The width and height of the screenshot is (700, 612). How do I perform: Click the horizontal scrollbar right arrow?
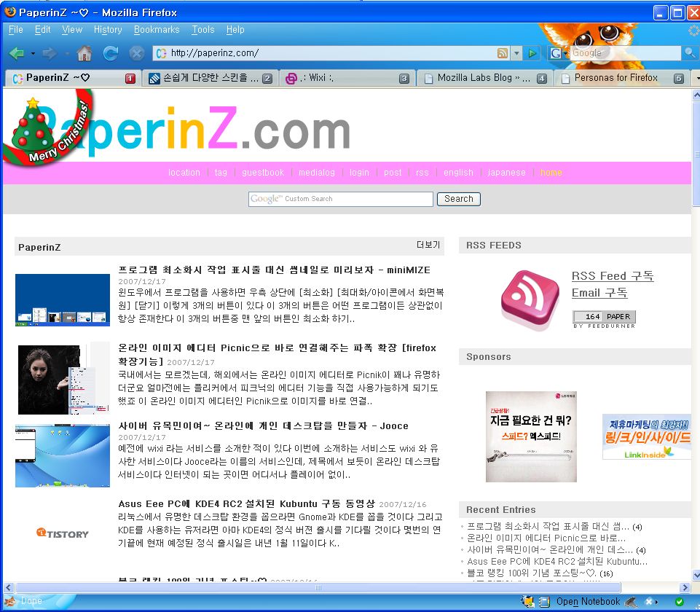685,587
